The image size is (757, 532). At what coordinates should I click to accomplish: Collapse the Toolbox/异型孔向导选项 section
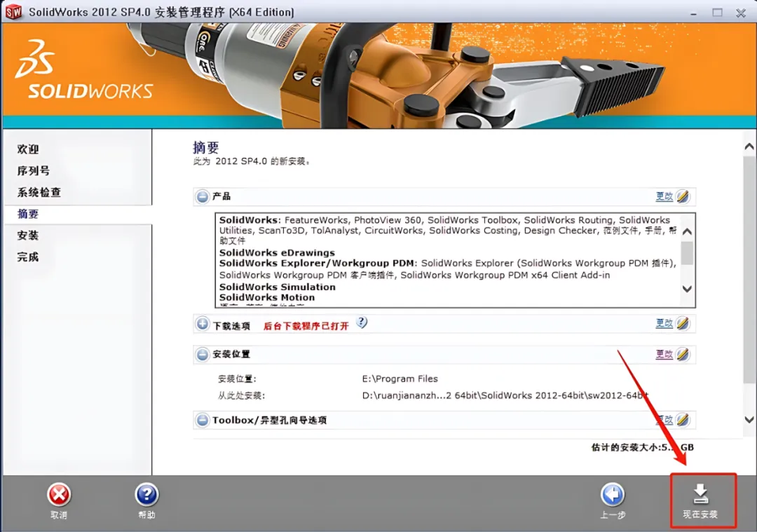pyautogui.click(x=203, y=420)
